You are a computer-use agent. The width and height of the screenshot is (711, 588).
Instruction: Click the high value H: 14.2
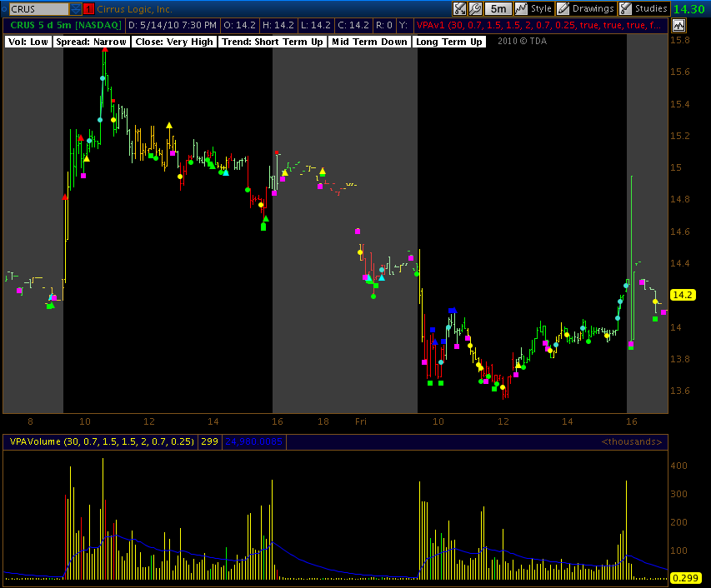(278, 25)
